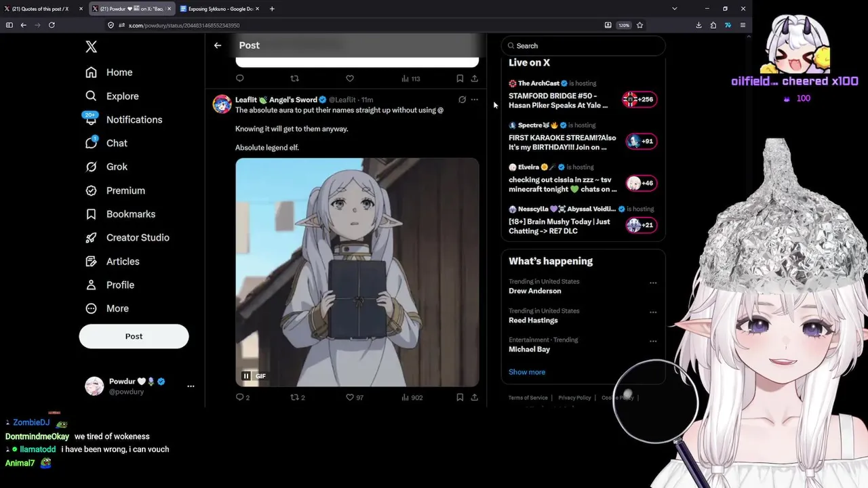Open the More menu in the sidebar

pyautogui.click(x=107, y=308)
